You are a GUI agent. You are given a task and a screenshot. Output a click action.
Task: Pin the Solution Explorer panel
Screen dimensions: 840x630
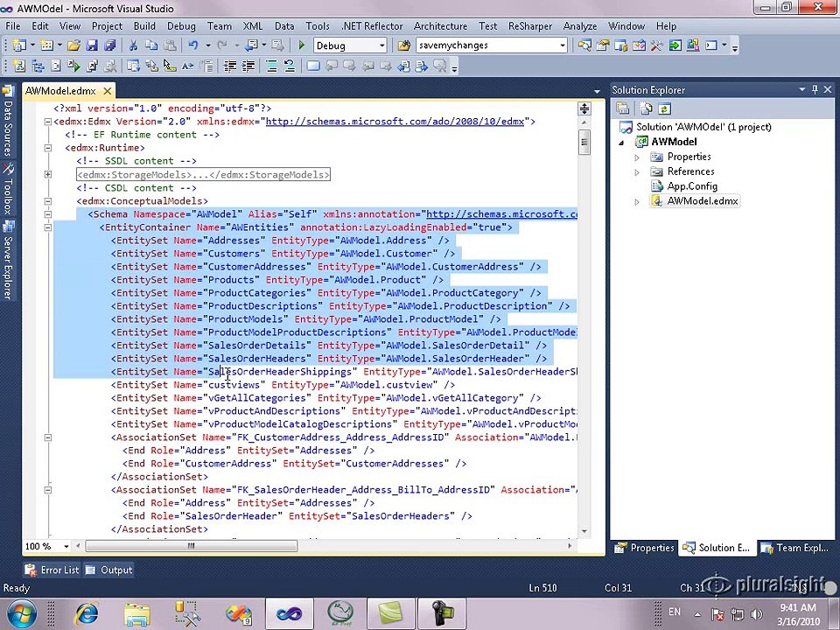815,89
